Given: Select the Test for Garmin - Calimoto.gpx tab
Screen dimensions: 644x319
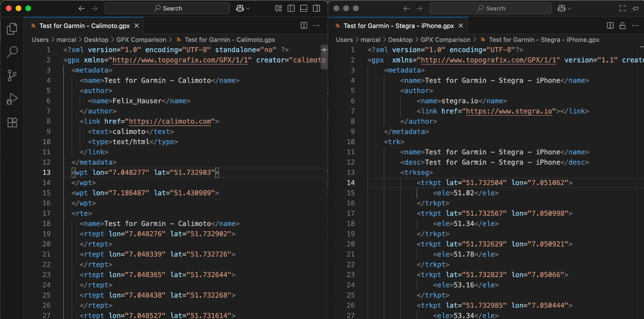Looking at the screenshot, I should coord(84,26).
